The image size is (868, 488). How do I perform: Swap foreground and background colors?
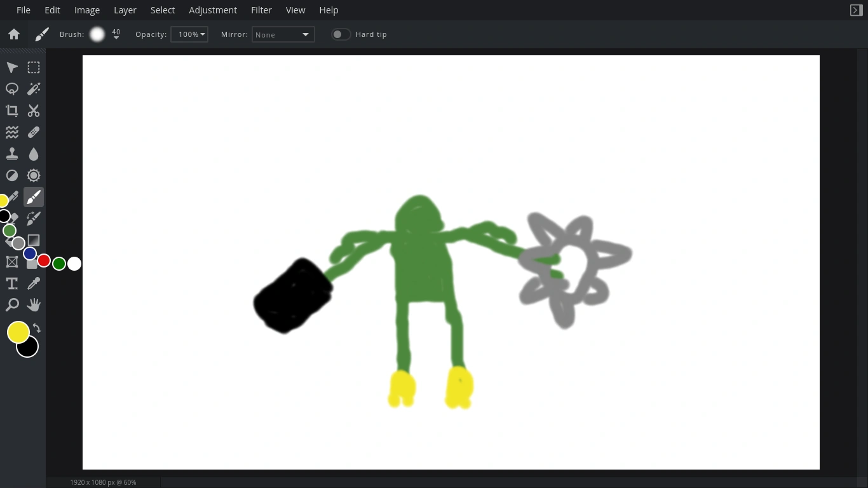click(37, 328)
